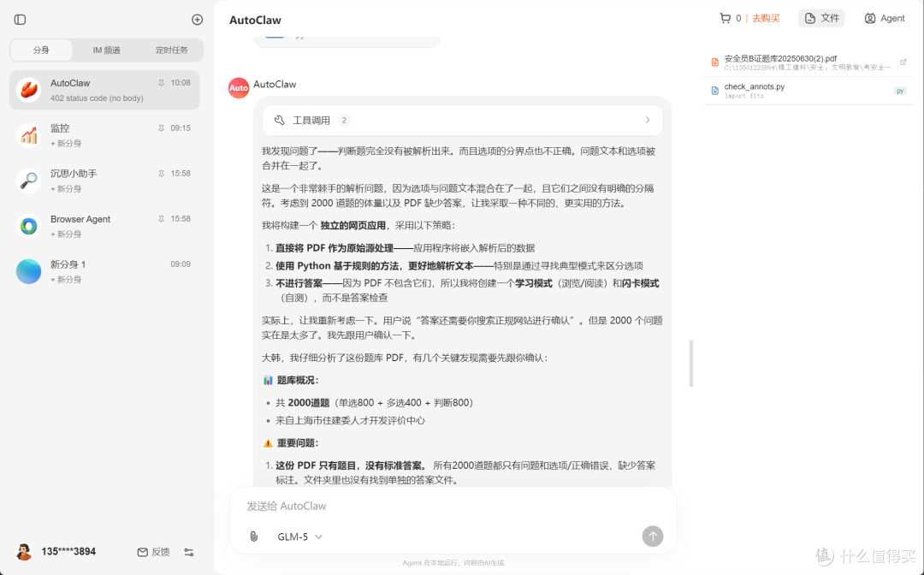Unpin the 沉思小助手 pin icon
Screen dimensions: 924x575
point(161,173)
